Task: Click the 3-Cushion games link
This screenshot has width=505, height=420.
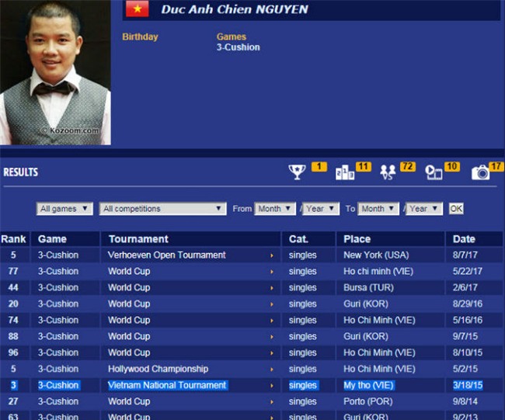Action: pyautogui.click(x=238, y=47)
